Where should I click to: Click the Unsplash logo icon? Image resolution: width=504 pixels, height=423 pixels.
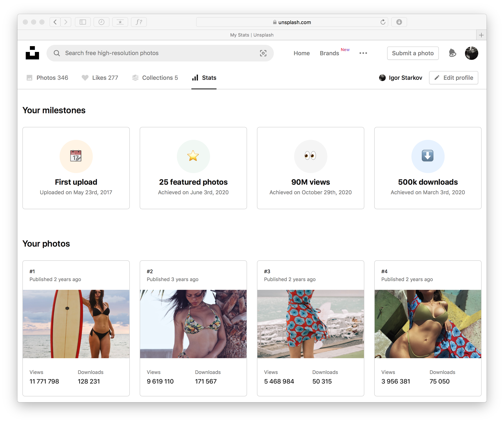pyautogui.click(x=32, y=53)
